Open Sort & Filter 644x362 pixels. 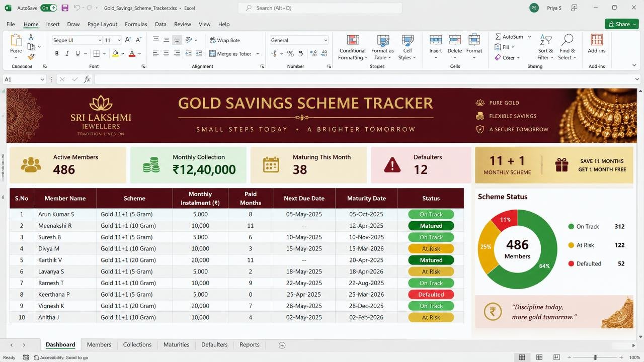pos(545,48)
